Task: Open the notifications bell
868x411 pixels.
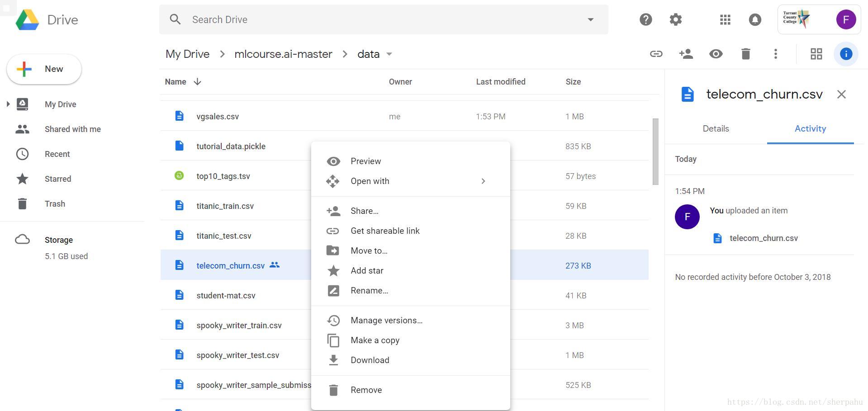Action: point(755,19)
